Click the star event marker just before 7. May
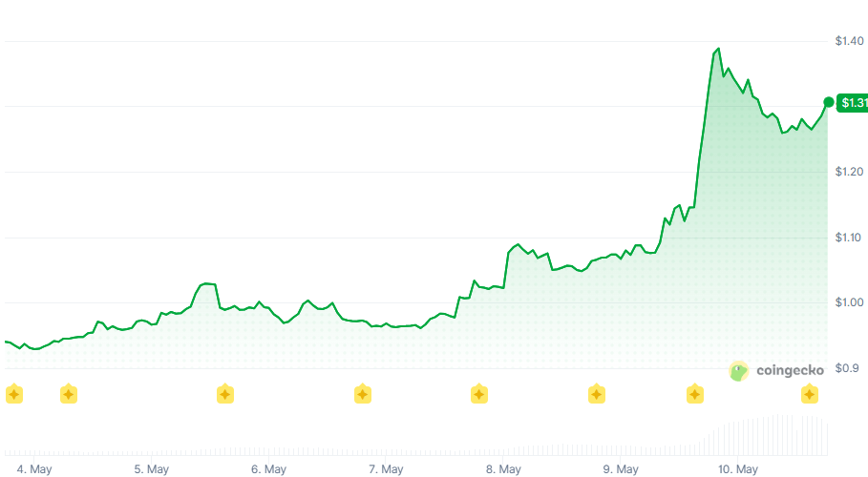The height and width of the screenshot is (477, 868). click(x=363, y=394)
